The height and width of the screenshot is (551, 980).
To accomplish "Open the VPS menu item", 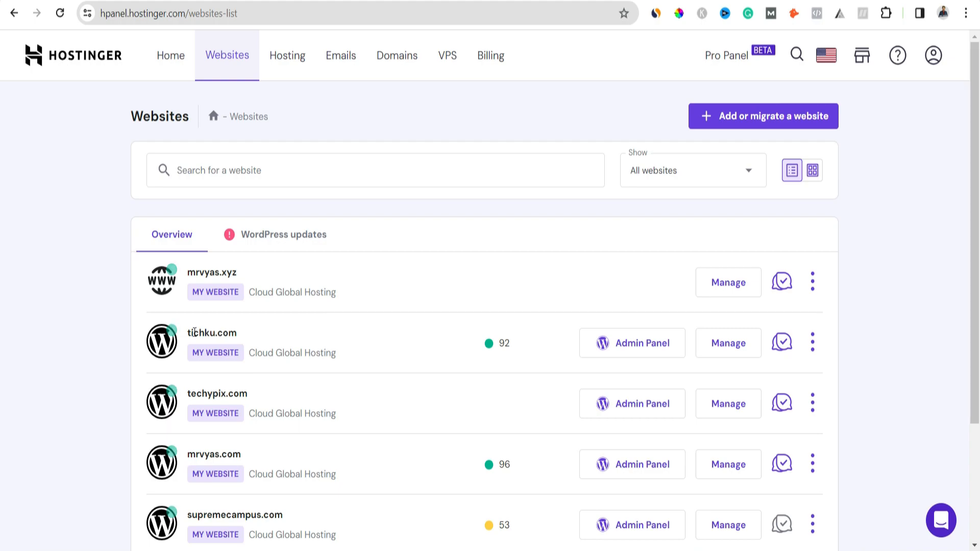I will coord(448,55).
